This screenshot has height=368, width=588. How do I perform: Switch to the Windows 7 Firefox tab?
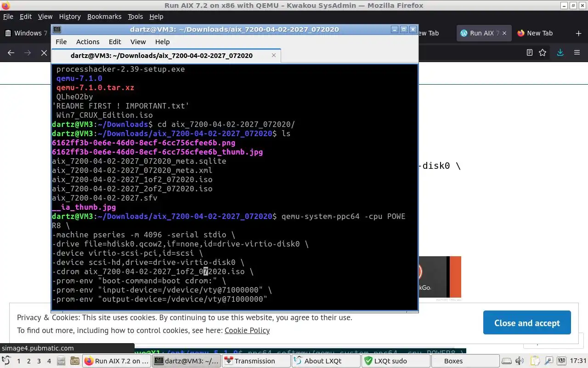(26, 33)
